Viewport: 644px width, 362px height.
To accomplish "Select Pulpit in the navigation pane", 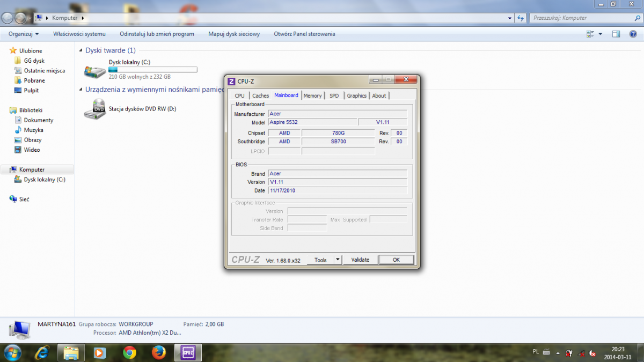I will (31, 91).
